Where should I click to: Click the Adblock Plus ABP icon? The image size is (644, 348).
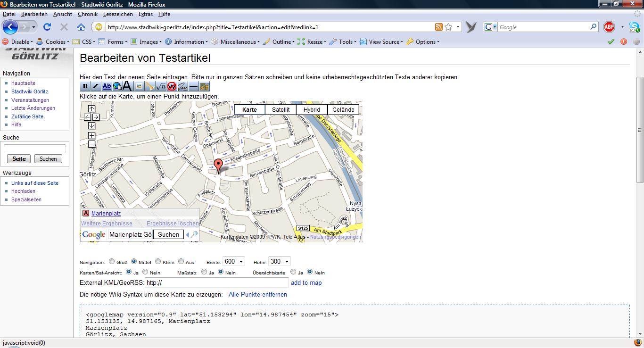tap(609, 27)
